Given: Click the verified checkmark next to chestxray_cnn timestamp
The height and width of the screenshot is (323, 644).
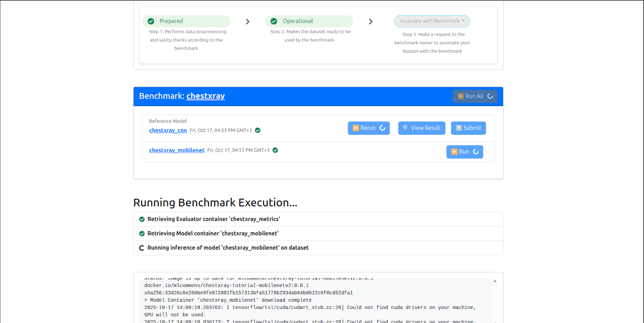Looking at the screenshot, I should pos(258,130).
